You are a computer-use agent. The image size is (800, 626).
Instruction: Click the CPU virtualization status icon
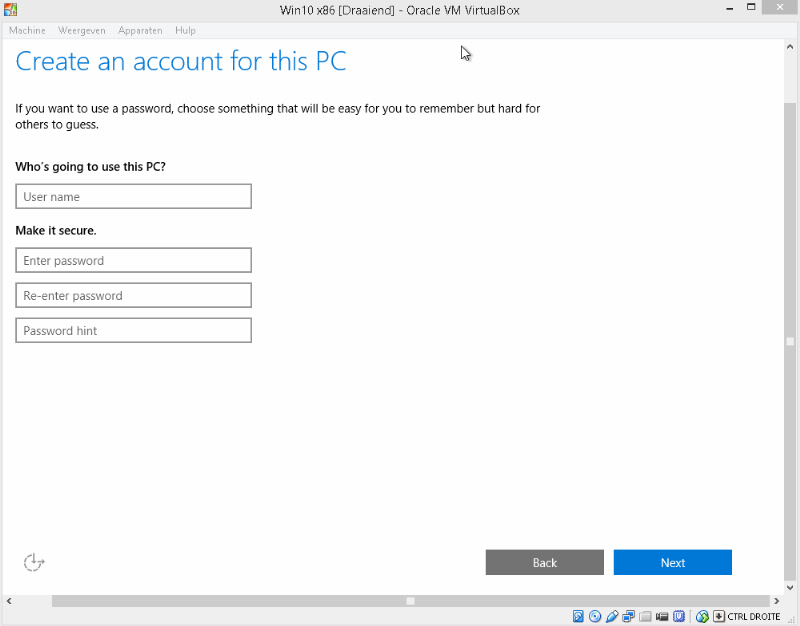pos(679,616)
